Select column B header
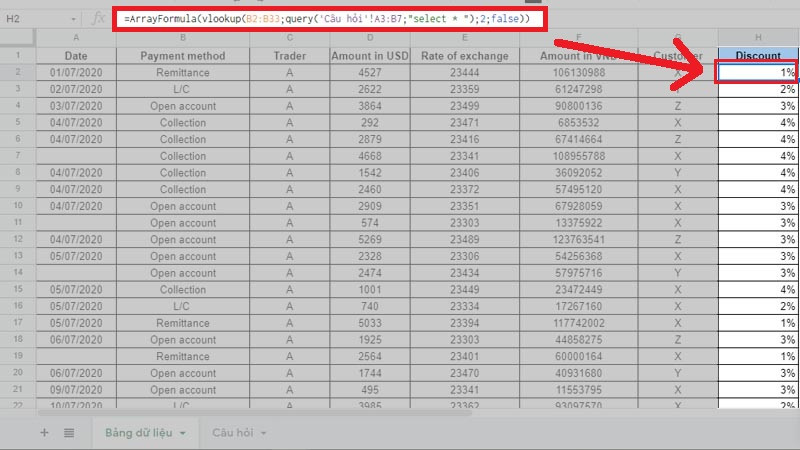 [x=183, y=38]
